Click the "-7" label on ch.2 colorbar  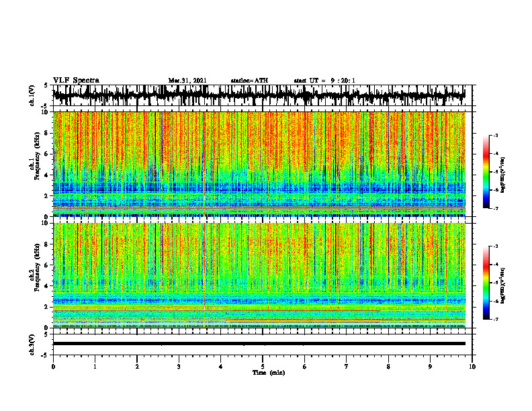tap(495, 319)
